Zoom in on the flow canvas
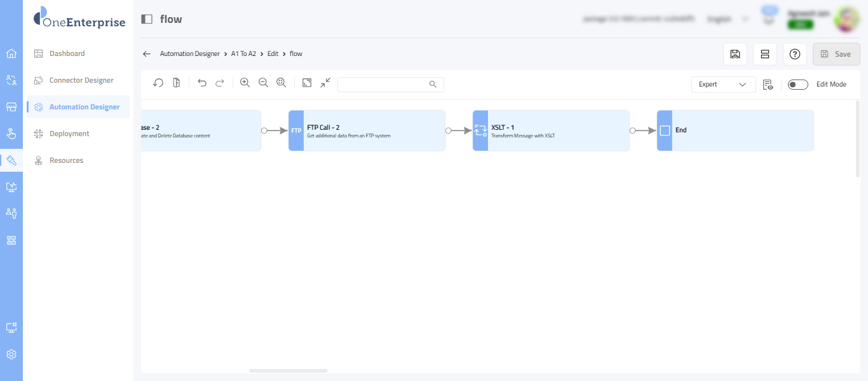Viewport: 868px width, 381px height. pos(245,83)
